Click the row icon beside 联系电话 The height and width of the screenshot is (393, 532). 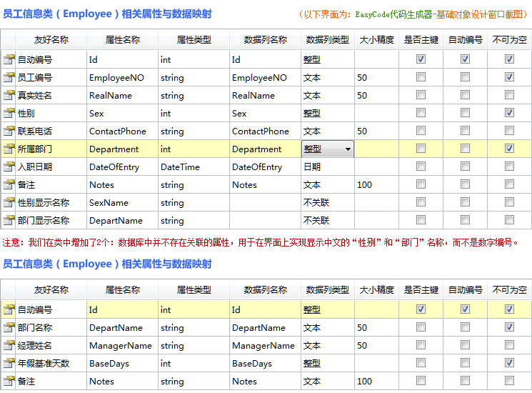coord(9,131)
